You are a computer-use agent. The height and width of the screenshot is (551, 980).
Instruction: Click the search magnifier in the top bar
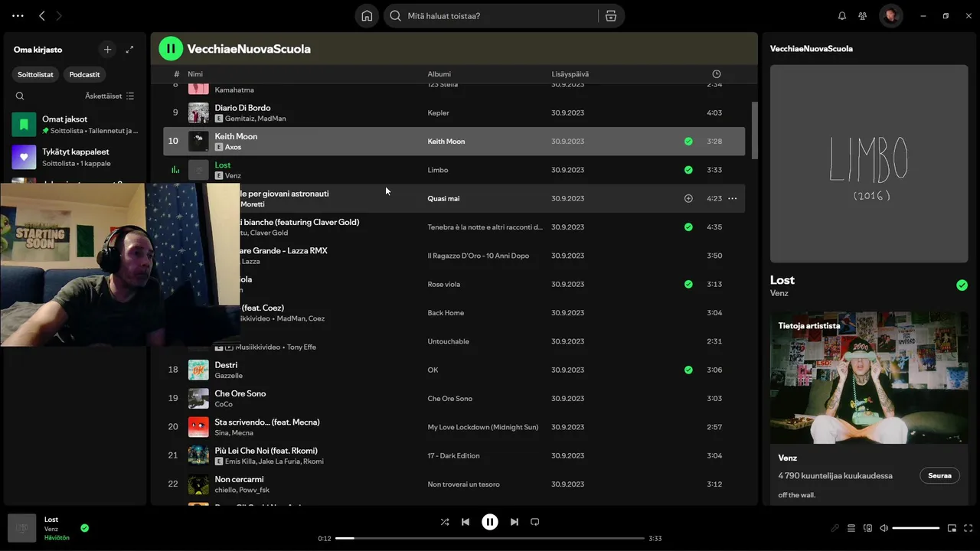pyautogui.click(x=396, y=16)
